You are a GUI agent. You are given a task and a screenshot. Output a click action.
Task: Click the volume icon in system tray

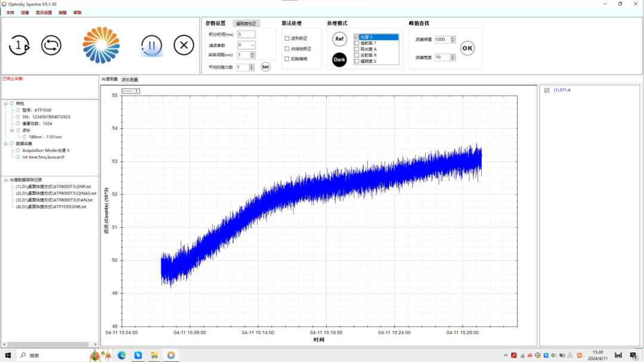pos(554,355)
